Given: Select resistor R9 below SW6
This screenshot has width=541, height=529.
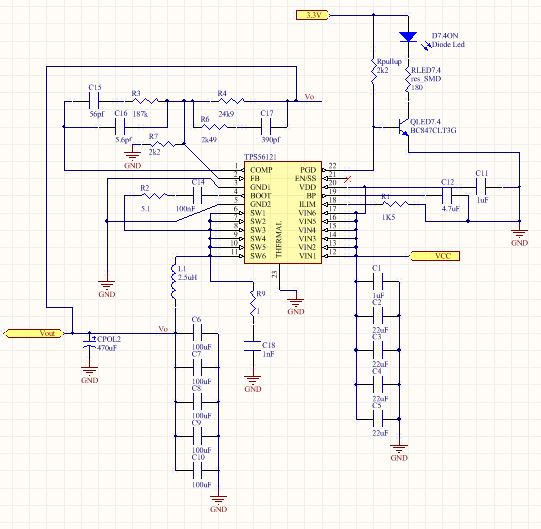Looking at the screenshot, I should point(253,303).
